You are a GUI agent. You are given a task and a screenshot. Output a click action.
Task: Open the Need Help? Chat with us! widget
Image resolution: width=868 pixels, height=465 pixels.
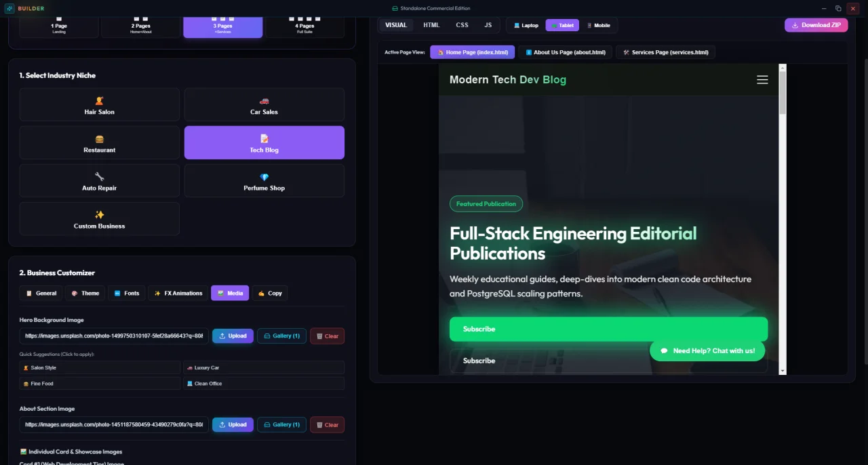707,350
